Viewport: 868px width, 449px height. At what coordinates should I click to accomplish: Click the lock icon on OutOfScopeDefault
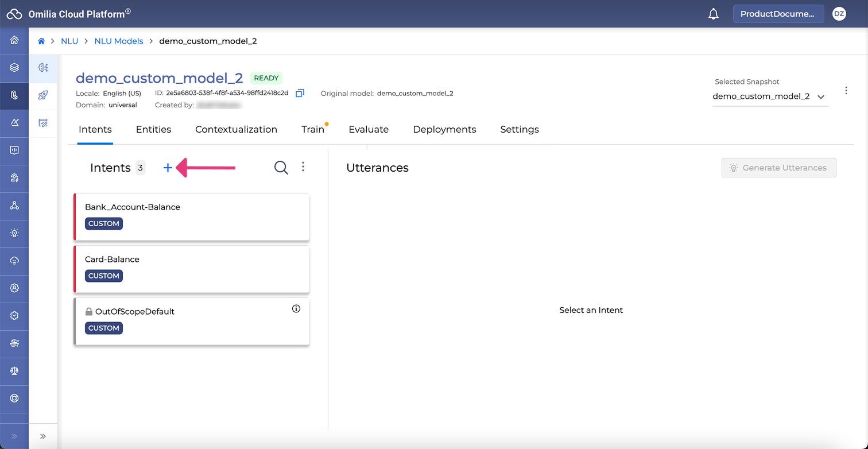(89, 312)
